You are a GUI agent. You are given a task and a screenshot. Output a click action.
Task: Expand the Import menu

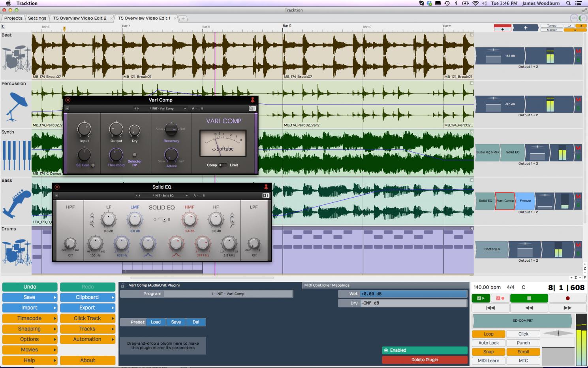(x=30, y=308)
